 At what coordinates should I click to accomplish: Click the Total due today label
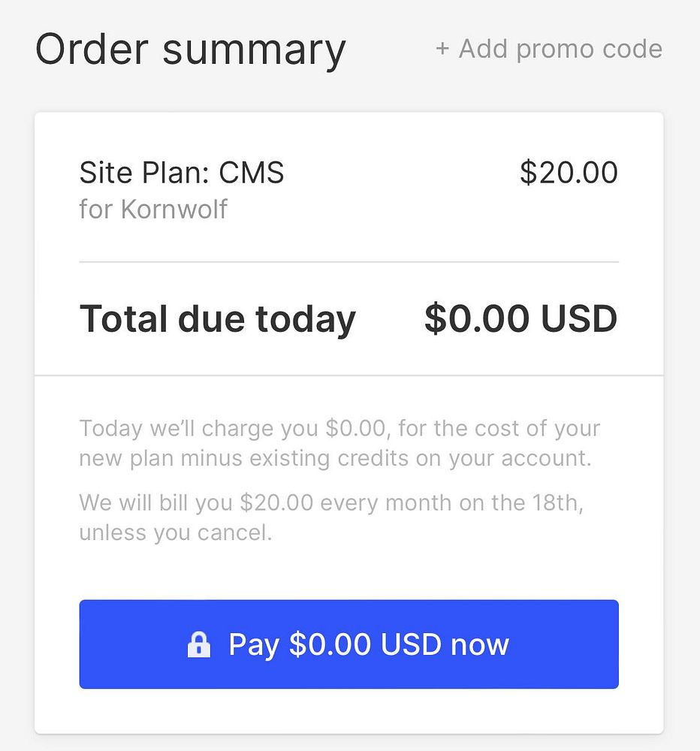[x=217, y=318]
